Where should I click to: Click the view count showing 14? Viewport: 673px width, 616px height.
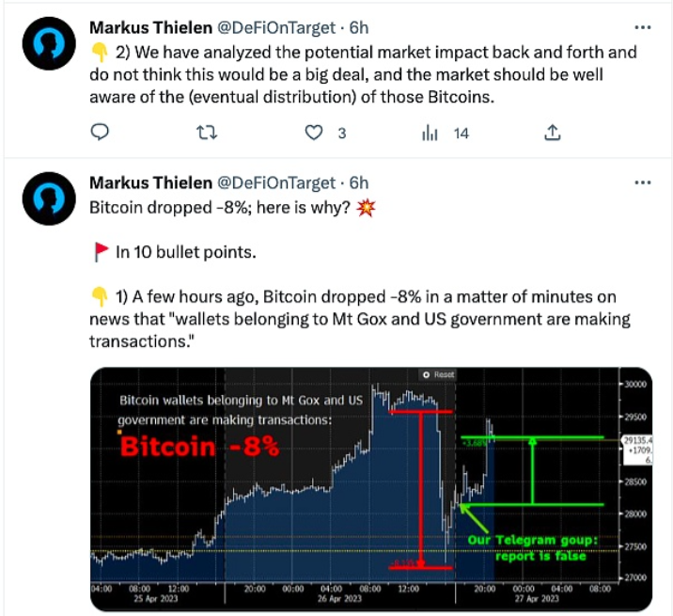461,134
